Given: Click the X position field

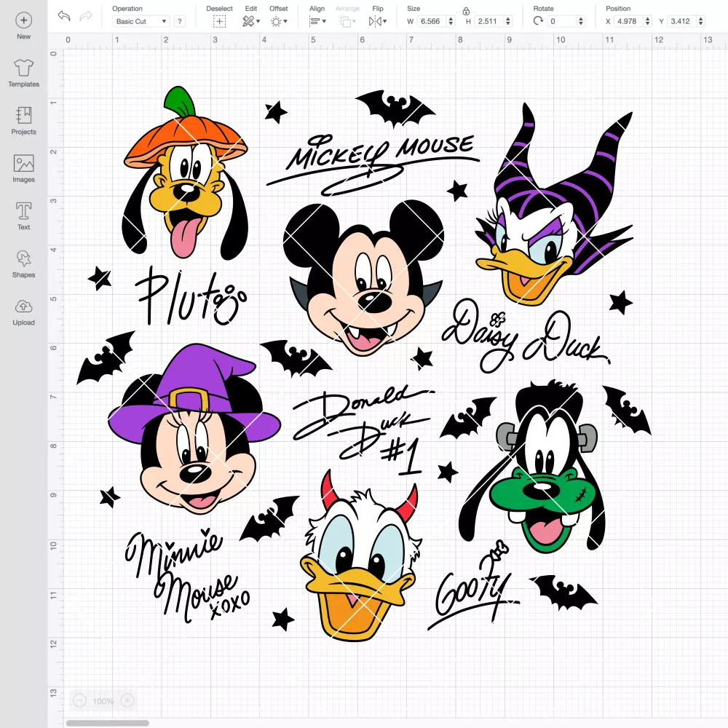Looking at the screenshot, I should point(629,21).
